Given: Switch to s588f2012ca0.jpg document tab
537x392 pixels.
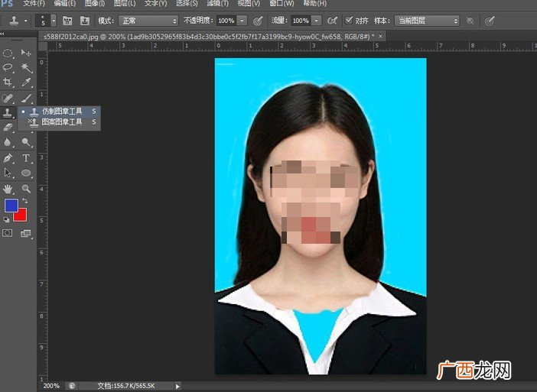Looking at the screenshot, I should 209,36.
